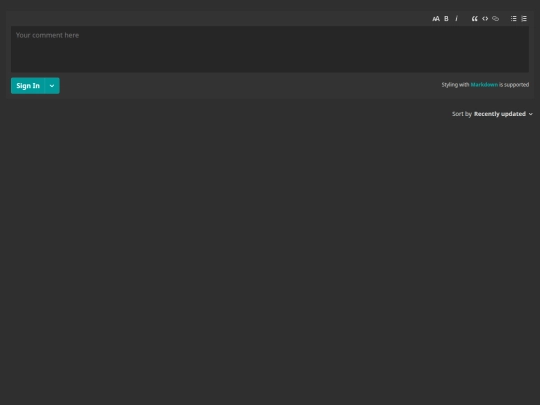Viewport: 540px width, 405px height.
Task: Toggle italic formatting in comment toolbar
Action: pos(457,19)
